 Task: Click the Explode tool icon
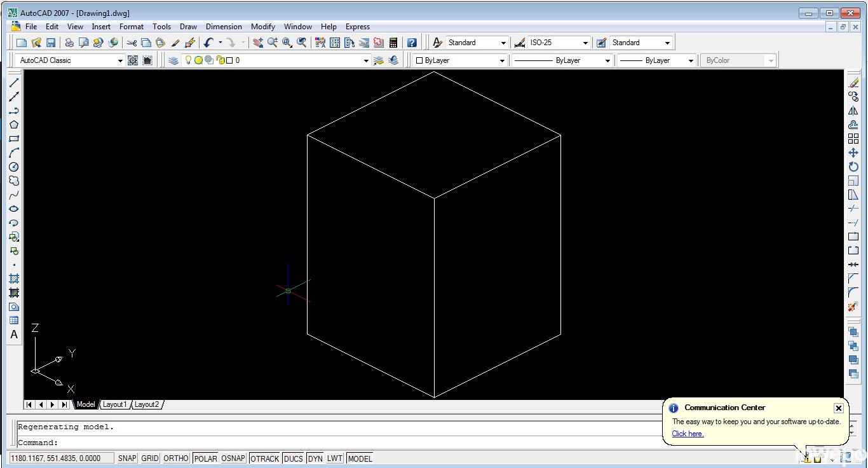point(853,306)
